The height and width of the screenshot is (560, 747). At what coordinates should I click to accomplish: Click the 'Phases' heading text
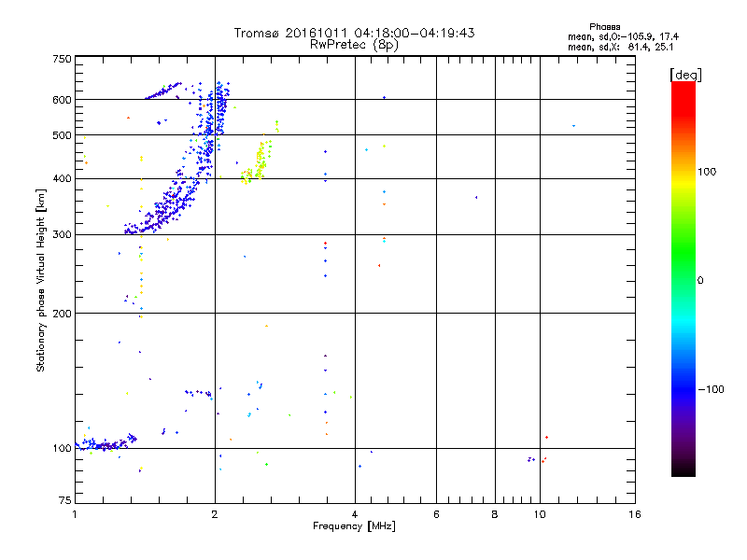click(x=604, y=27)
